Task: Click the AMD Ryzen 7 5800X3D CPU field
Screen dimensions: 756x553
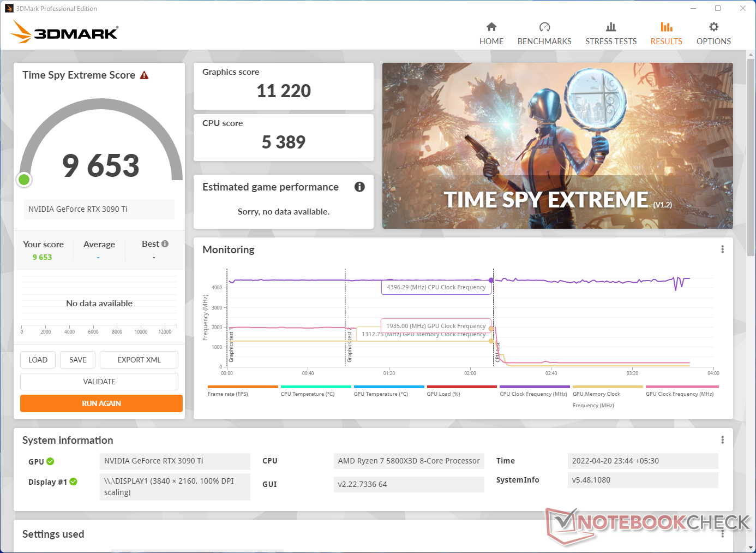Action: tap(409, 461)
